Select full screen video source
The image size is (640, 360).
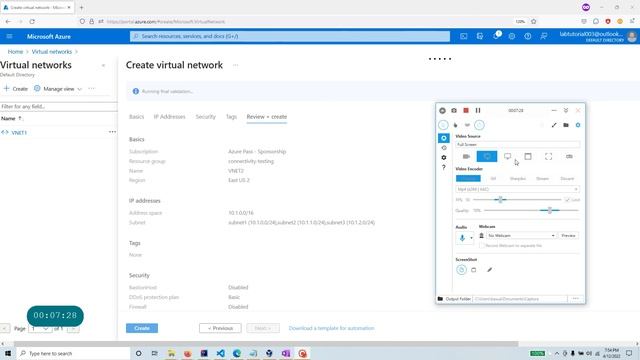click(x=487, y=156)
